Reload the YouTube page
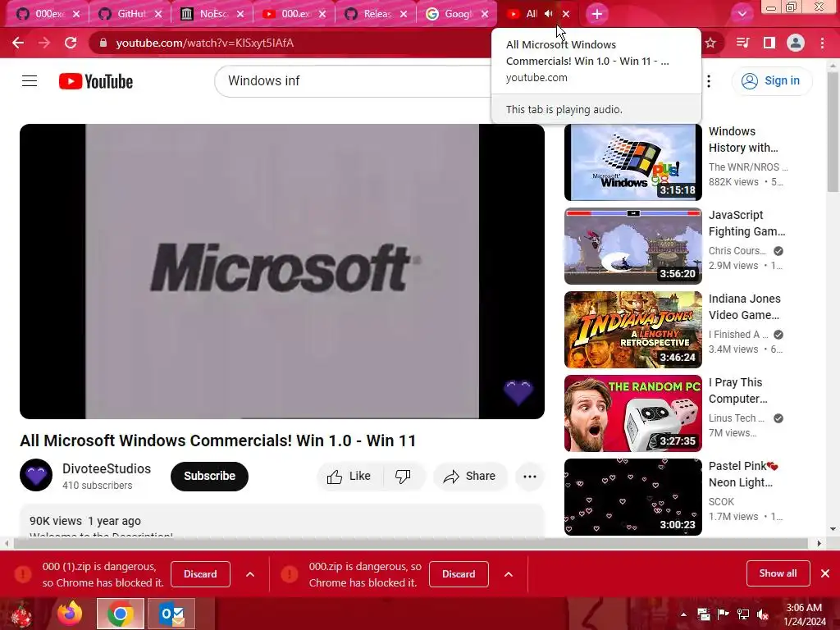Viewport: 840px width, 630px height. pyautogui.click(x=71, y=43)
